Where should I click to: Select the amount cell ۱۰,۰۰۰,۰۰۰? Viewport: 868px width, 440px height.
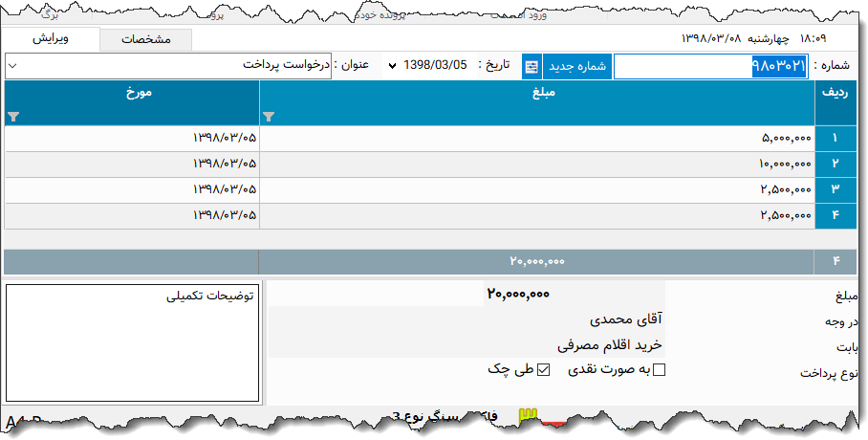click(537, 164)
